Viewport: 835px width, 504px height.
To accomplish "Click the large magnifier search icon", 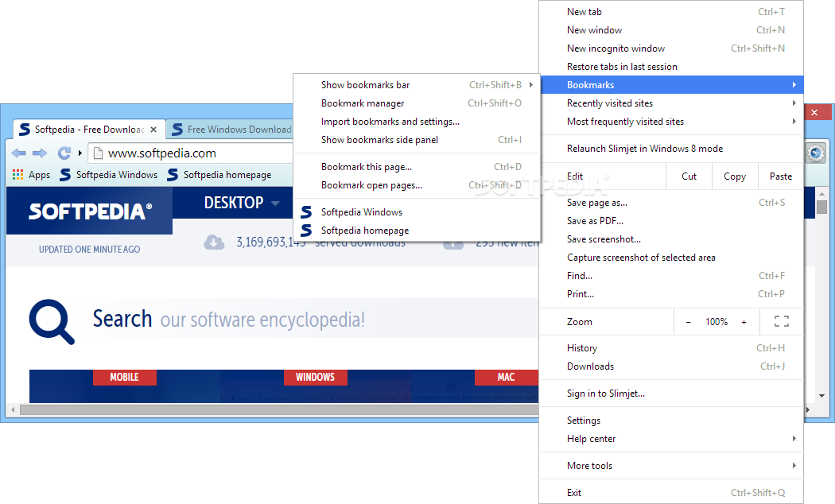I will point(52,321).
